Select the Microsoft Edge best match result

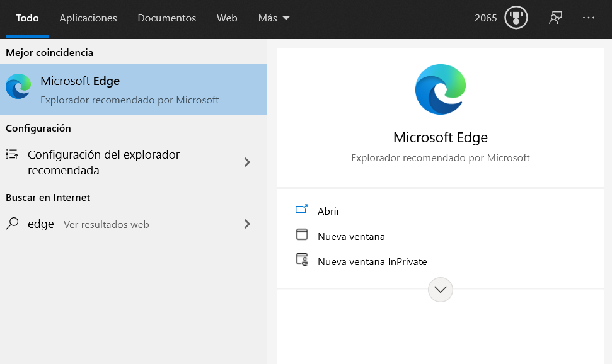[x=134, y=89]
